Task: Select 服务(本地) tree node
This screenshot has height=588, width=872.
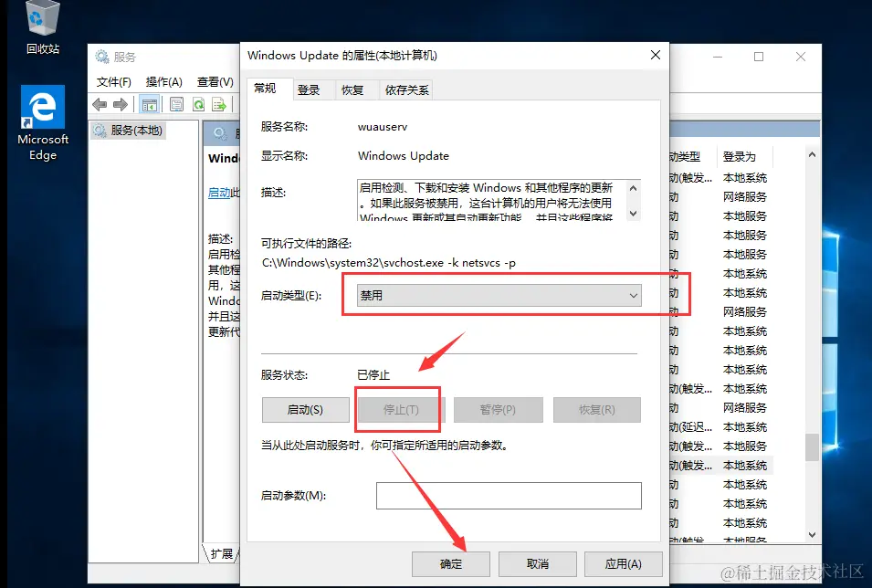Action: [127, 131]
